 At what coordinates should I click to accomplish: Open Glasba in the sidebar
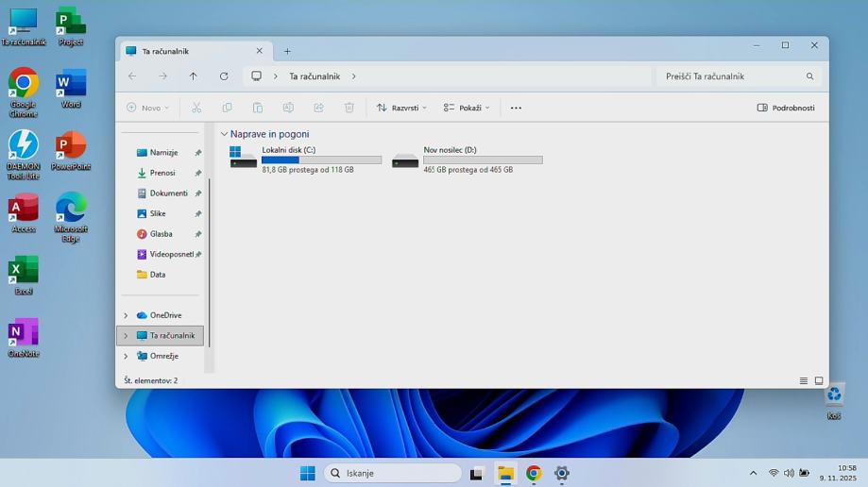(x=161, y=234)
